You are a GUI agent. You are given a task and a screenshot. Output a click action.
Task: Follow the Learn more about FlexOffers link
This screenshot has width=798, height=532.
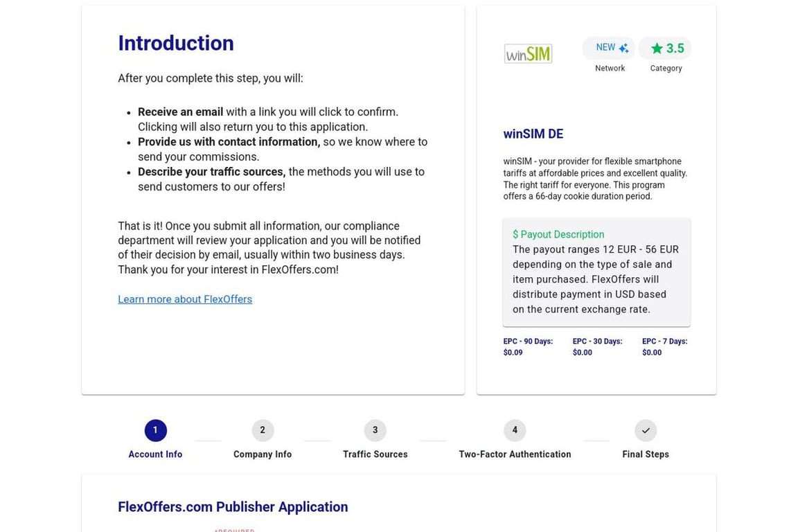(185, 299)
